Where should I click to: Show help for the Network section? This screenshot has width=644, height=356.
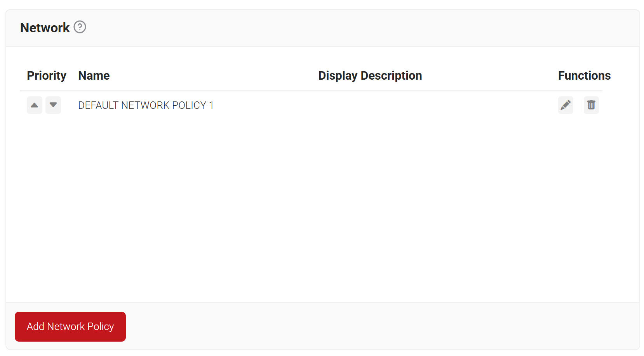(80, 27)
